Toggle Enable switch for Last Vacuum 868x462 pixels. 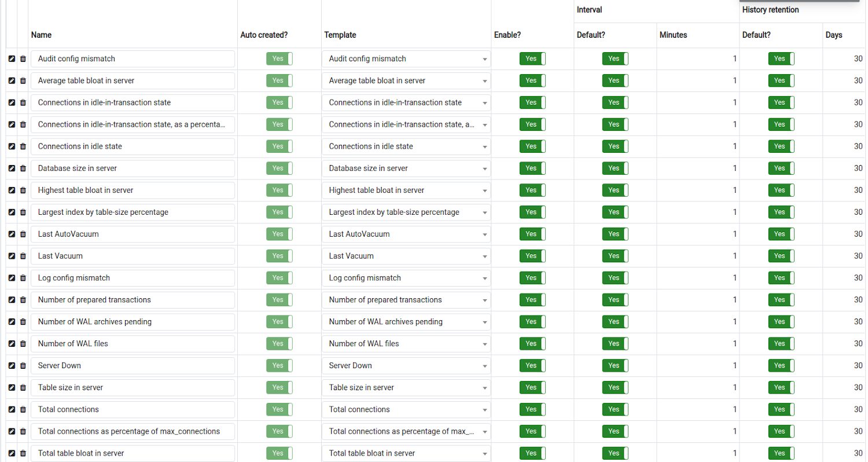532,256
